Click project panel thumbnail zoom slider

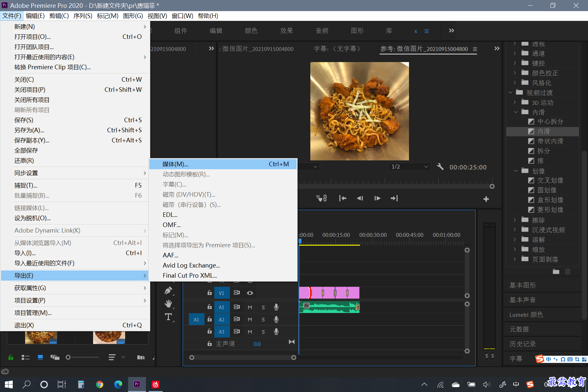coord(82,357)
